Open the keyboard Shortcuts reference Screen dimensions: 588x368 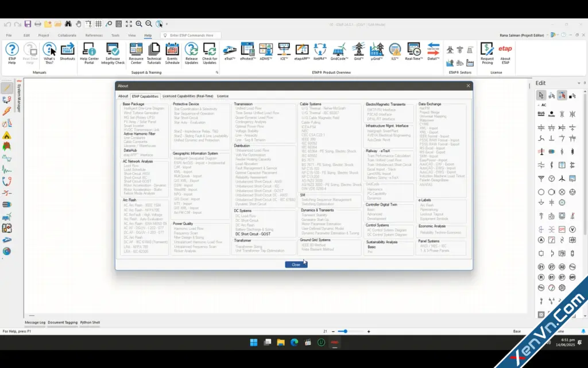point(68,51)
